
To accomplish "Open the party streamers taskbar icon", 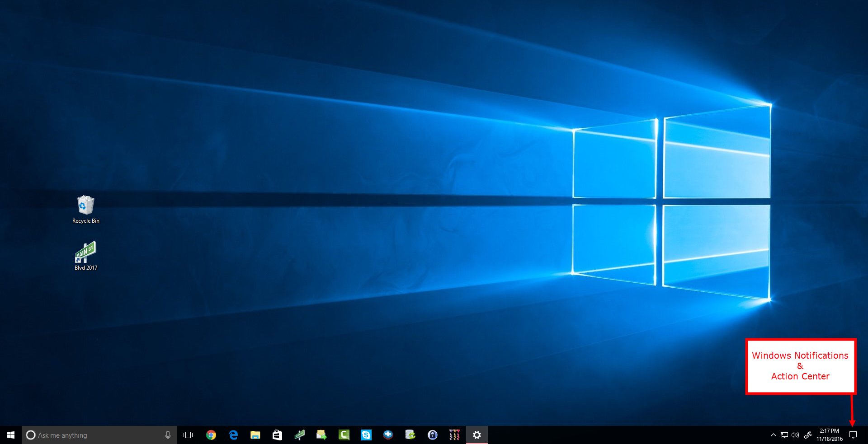I will coord(454,435).
